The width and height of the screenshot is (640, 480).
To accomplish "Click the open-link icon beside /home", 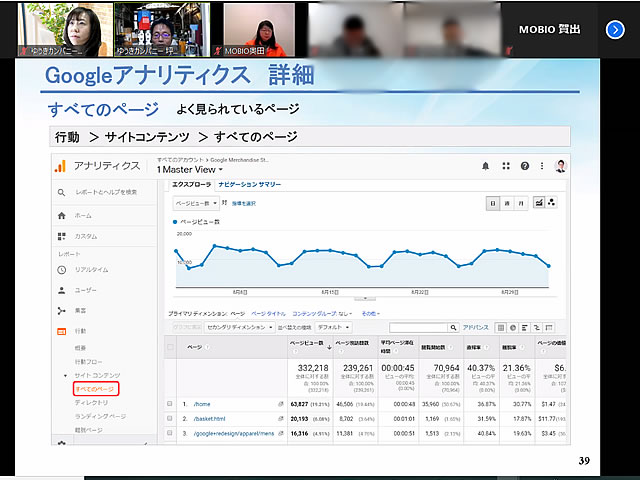I will [281, 404].
